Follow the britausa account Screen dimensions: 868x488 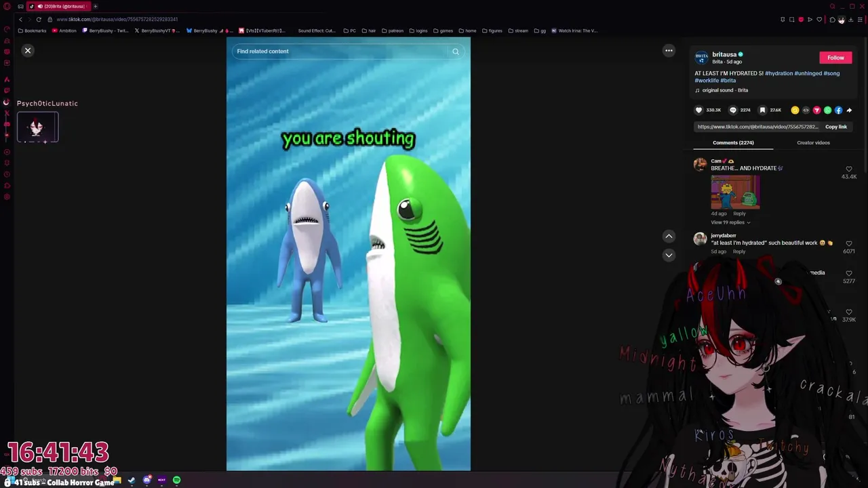(835, 58)
